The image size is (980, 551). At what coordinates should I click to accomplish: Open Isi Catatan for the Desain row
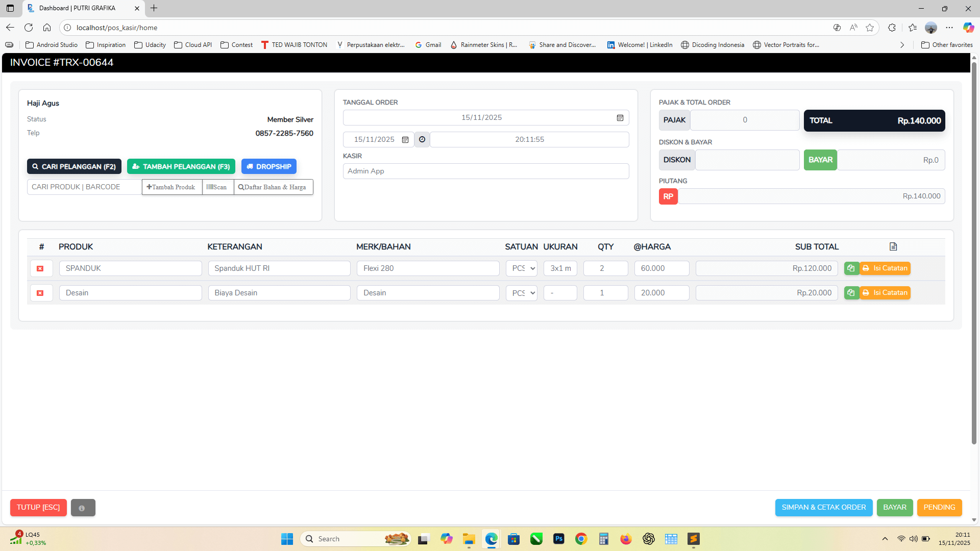(885, 292)
